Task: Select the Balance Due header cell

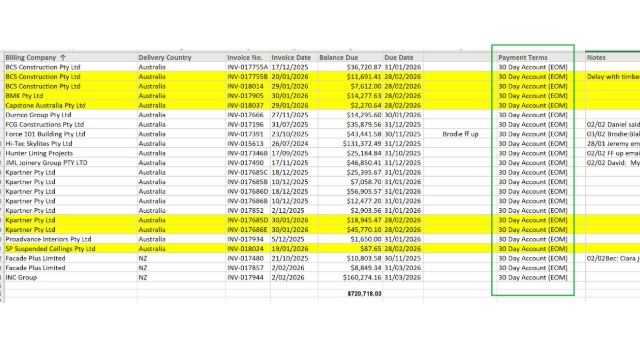Action: 350,58
